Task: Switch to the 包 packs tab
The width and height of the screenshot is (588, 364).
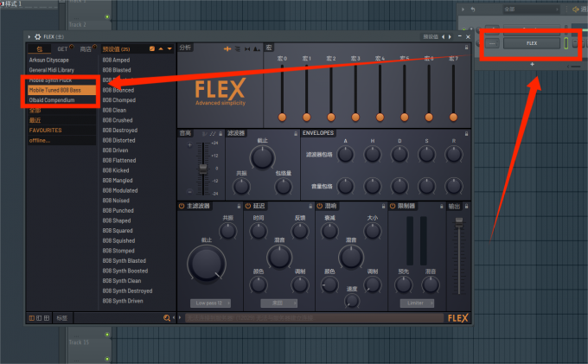Action: click(40, 49)
